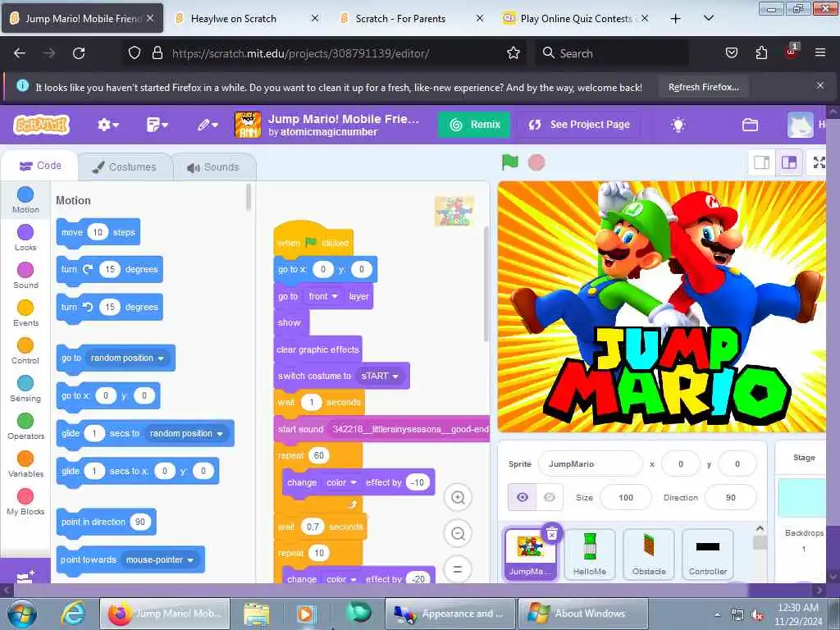Select the Control block category
This screenshot has width=840, height=630.
(25, 351)
